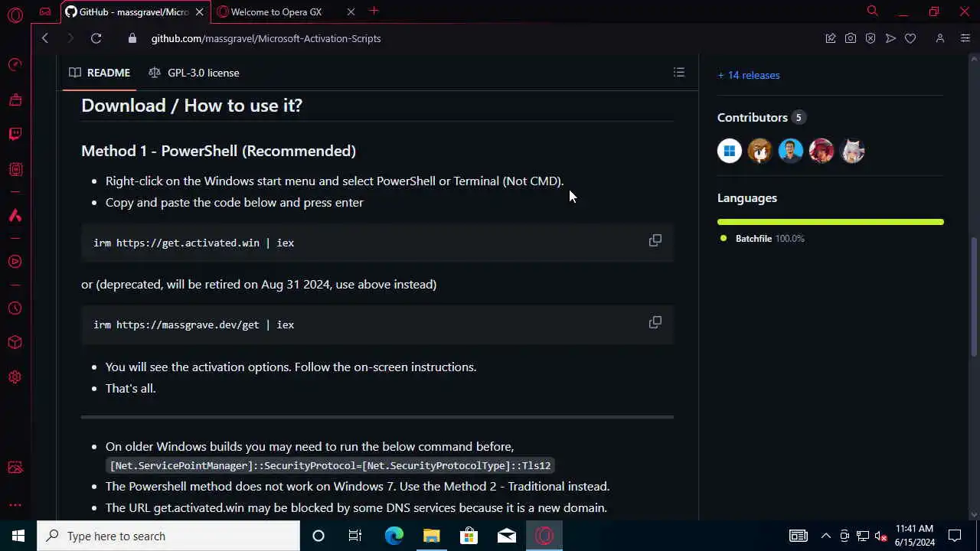The width and height of the screenshot is (980, 551).
Task: Launch Microsoft Edge from taskbar
Action: (x=394, y=536)
